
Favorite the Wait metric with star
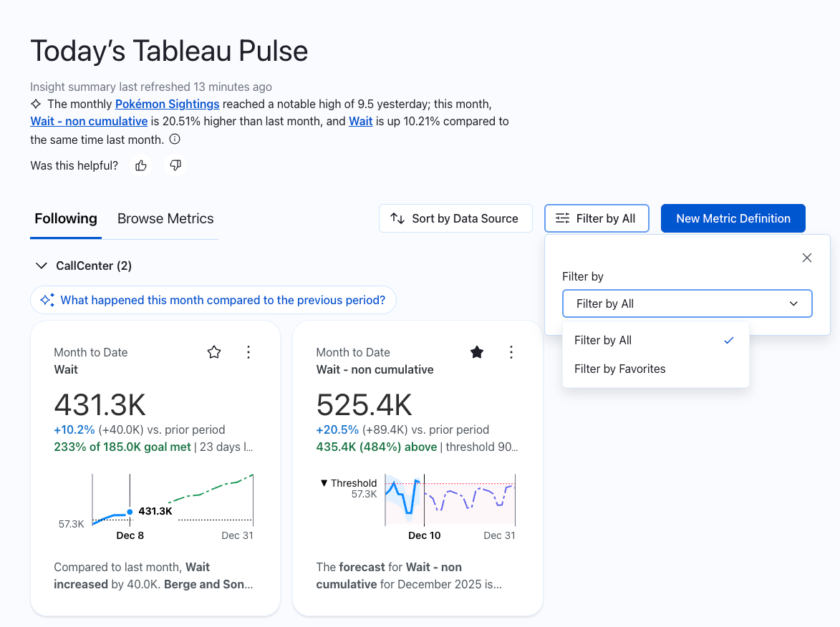point(214,352)
